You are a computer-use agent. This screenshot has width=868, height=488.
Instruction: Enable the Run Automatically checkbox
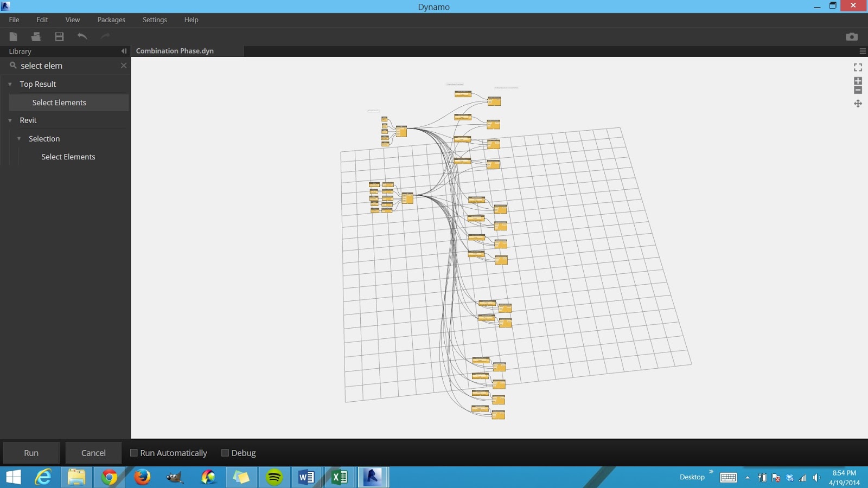[x=133, y=452]
